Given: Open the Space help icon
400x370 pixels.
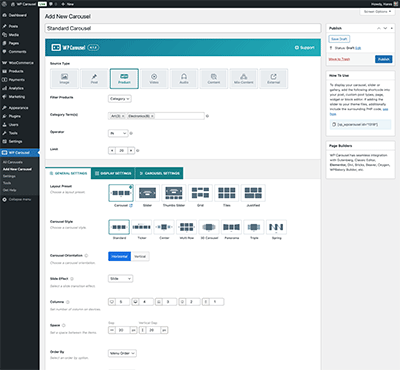Looking at the screenshot, I should 64,325.
